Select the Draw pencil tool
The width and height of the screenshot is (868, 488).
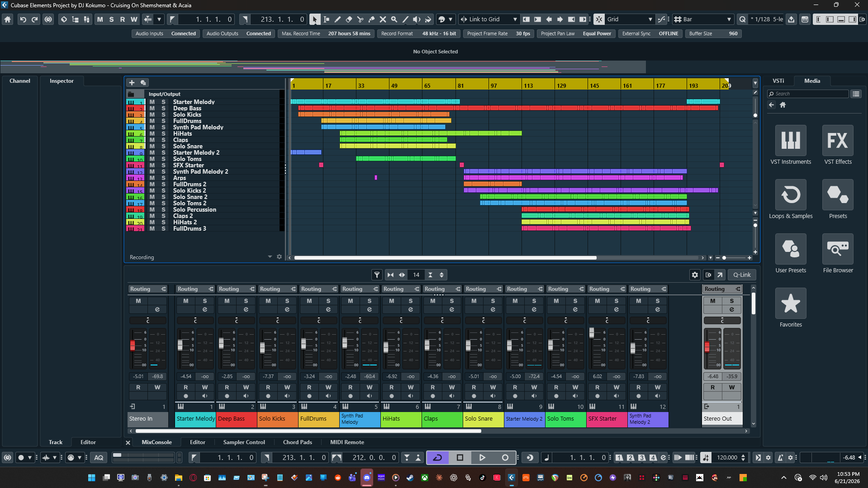click(x=337, y=19)
